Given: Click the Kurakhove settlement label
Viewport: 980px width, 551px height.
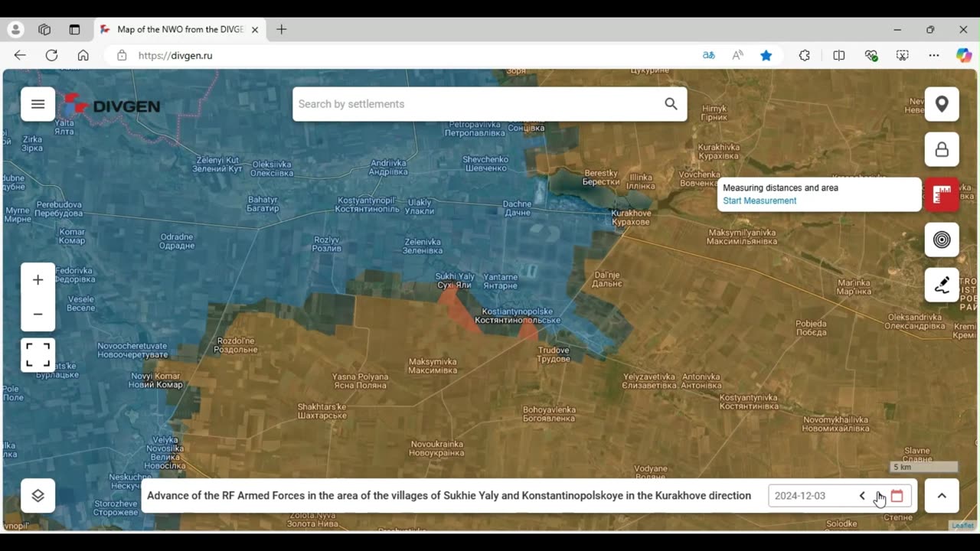Looking at the screenshot, I should coord(632,217).
